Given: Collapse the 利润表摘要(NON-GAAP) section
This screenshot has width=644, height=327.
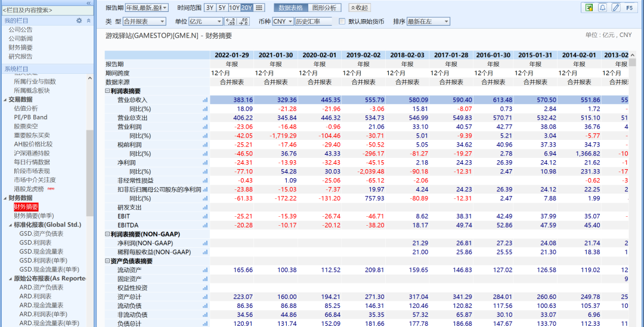Looking at the screenshot, I should click(x=107, y=234).
